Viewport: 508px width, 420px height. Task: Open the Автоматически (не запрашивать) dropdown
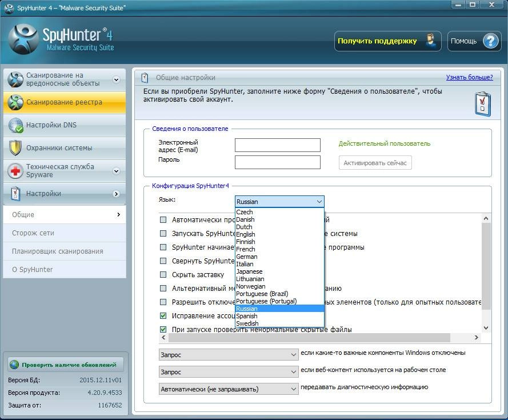pyautogui.click(x=229, y=389)
